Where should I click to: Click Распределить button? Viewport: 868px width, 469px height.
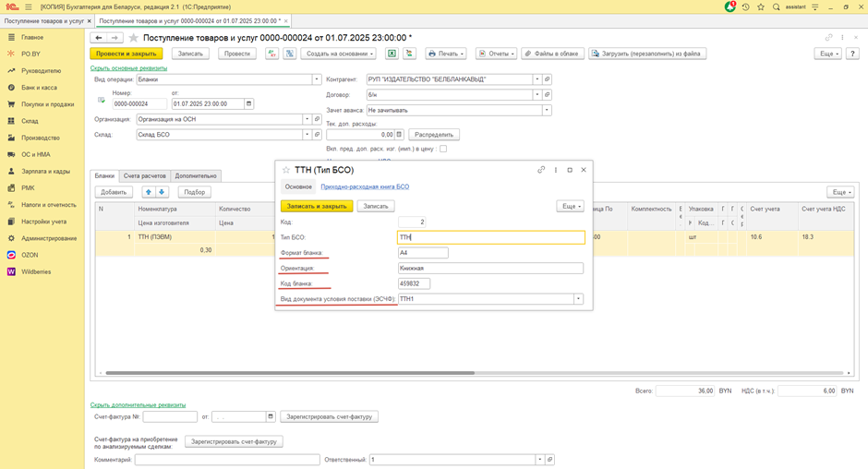(x=434, y=135)
